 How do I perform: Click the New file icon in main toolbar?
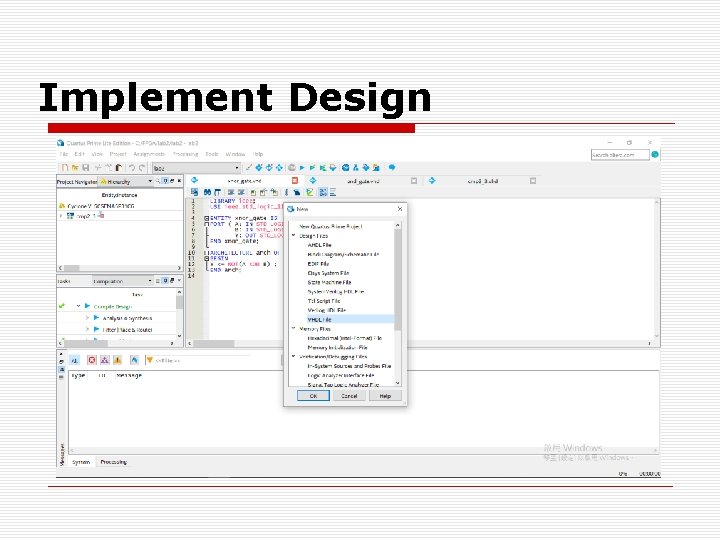(x=65, y=168)
